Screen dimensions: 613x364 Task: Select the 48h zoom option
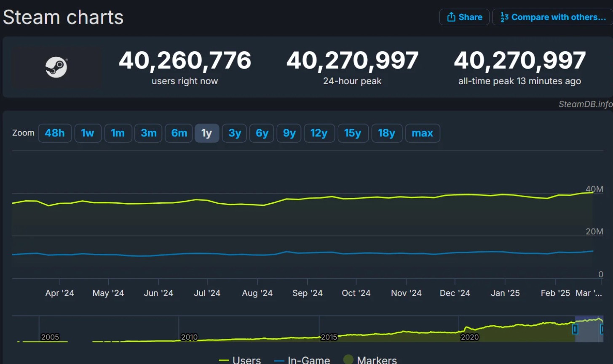pyautogui.click(x=55, y=133)
